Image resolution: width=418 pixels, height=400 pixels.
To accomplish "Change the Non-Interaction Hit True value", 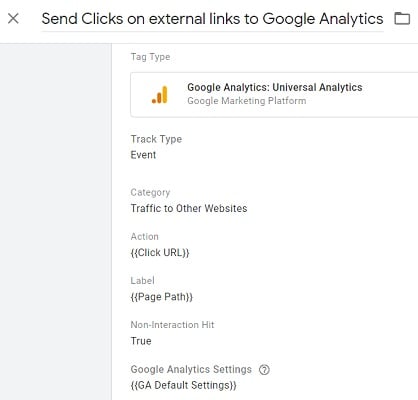I will point(141,341).
